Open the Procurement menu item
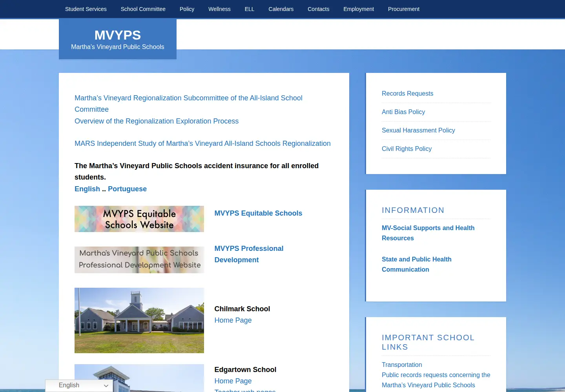 point(404,9)
